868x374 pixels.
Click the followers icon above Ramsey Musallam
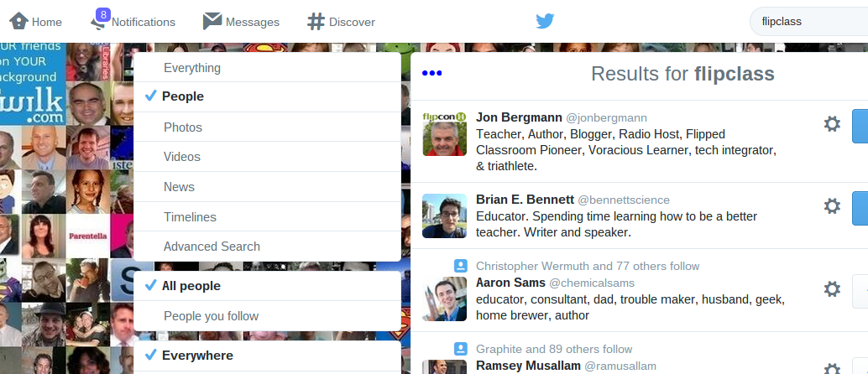461,349
